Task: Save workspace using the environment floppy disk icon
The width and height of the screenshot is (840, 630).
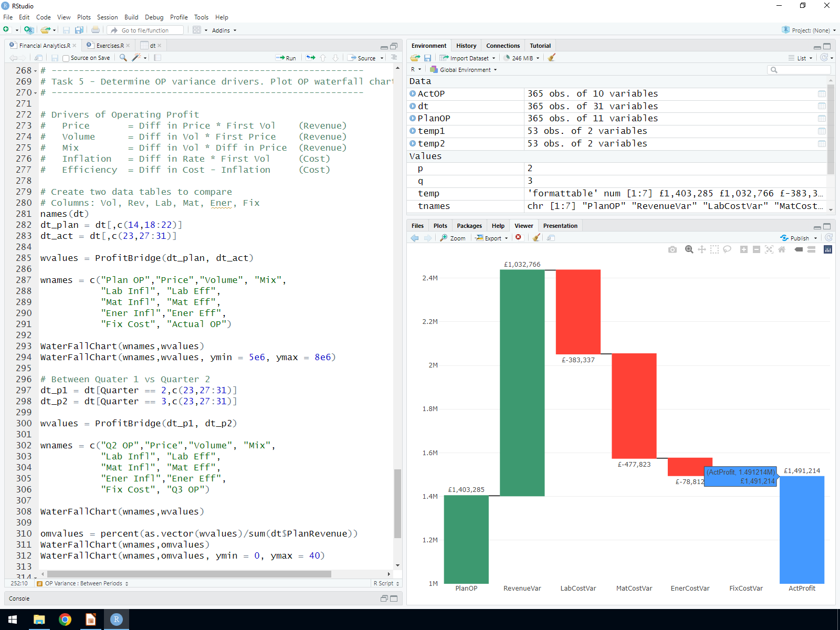Action: coord(427,58)
